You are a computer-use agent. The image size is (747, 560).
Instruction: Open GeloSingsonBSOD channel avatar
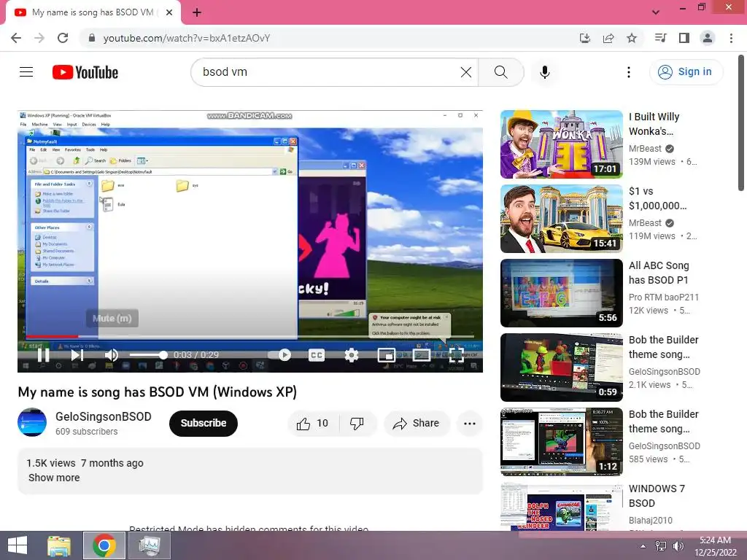pyautogui.click(x=32, y=422)
